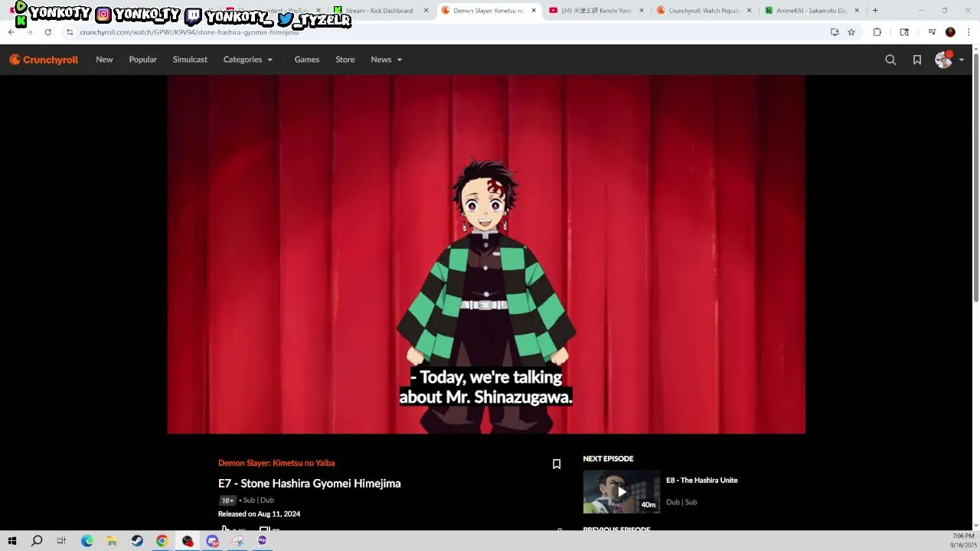The width and height of the screenshot is (980, 551).
Task: Open File Explorer from taskbar
Action: click(112, 541)
